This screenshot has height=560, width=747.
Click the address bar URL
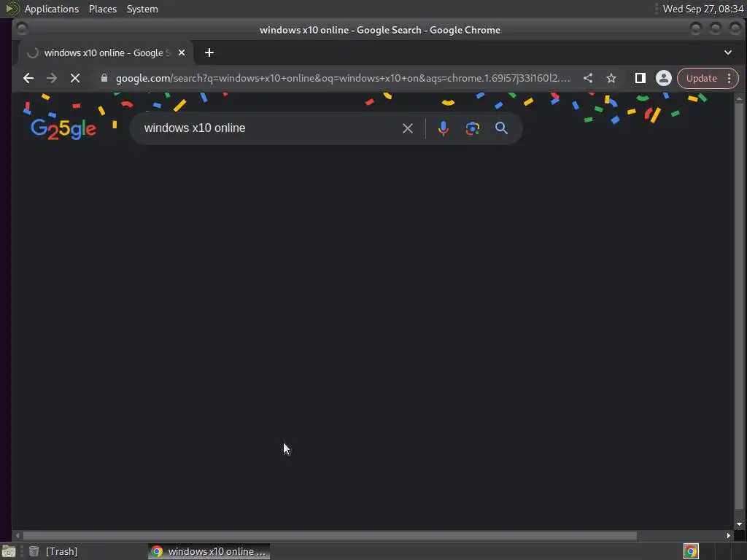(x=343, y=78)
